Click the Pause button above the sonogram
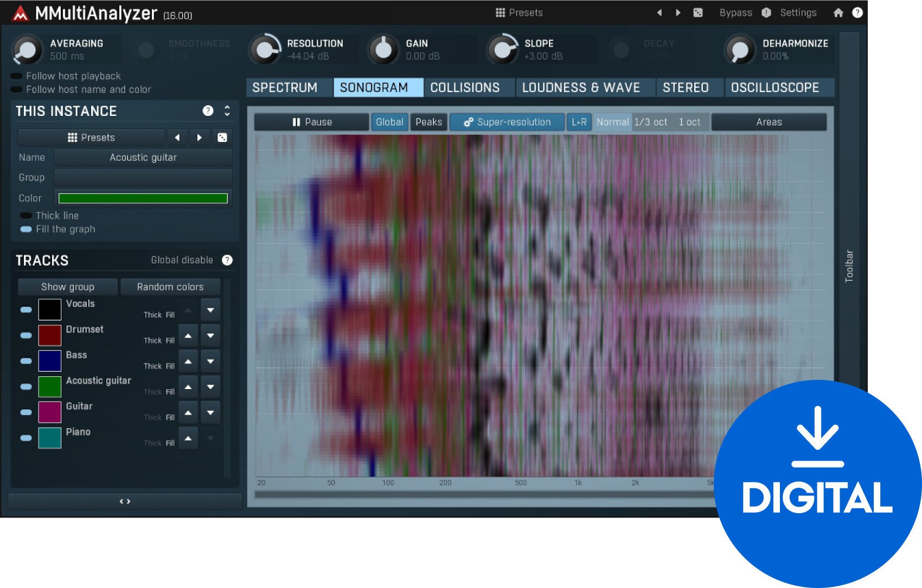 (x=311, y=122)
